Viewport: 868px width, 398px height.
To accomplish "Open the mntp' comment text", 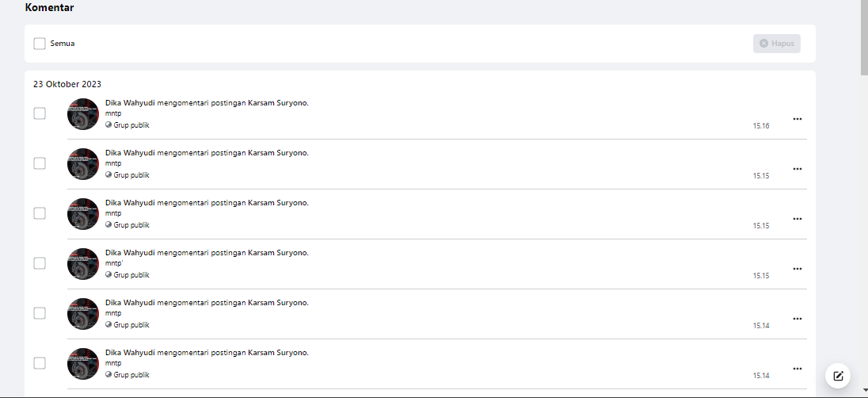I will 114,263.
